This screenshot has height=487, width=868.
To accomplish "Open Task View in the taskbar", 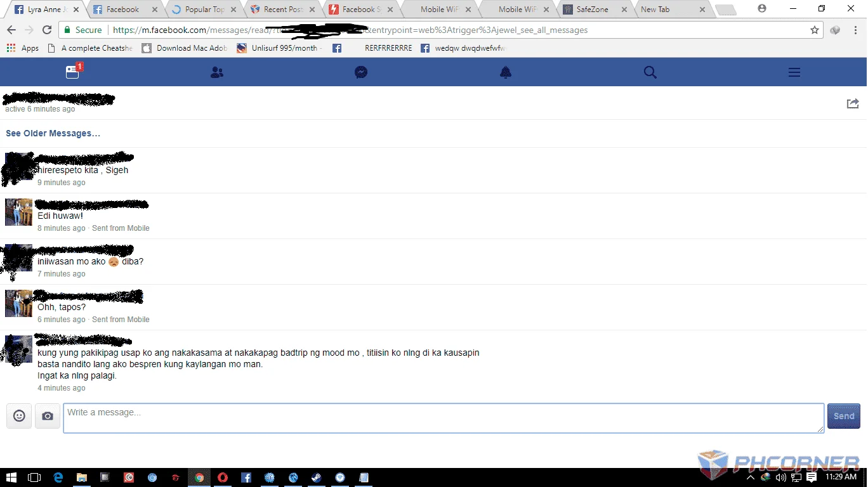I will 35,477.
